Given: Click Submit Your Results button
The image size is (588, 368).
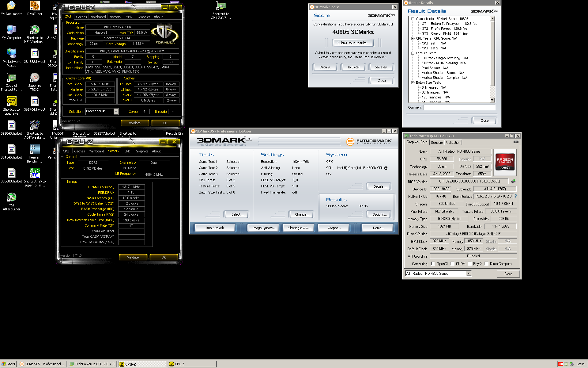Looking at the screenshot, I should pos(353,43).
